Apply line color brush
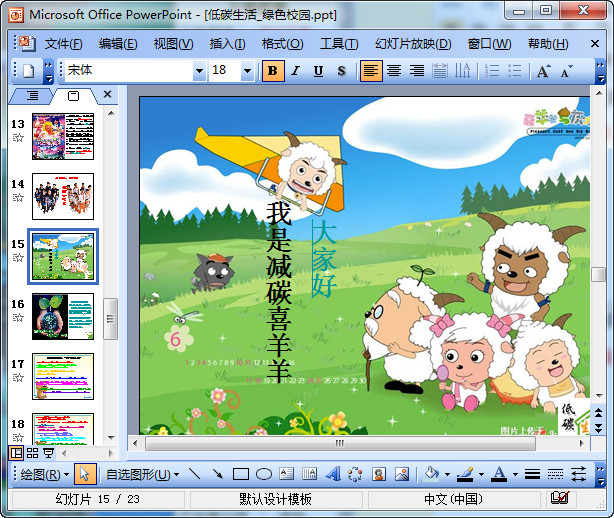 (x=466, y=474)
